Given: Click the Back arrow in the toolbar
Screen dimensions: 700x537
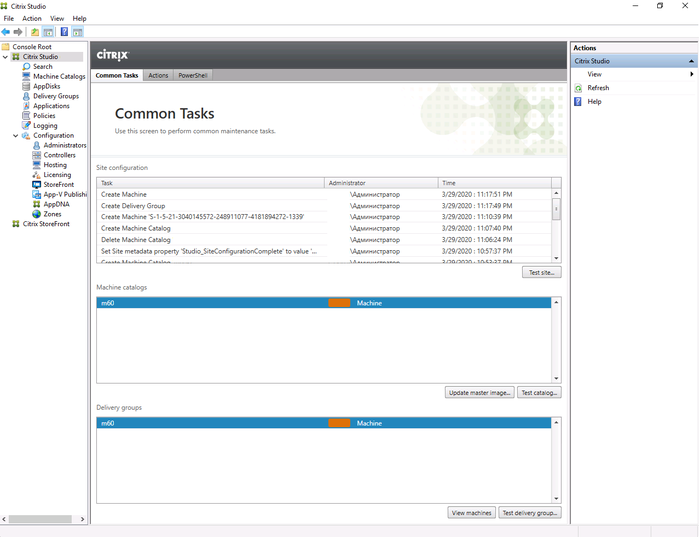Looking at the screenshot, I should pyautogui.click(x=6, y=32).
